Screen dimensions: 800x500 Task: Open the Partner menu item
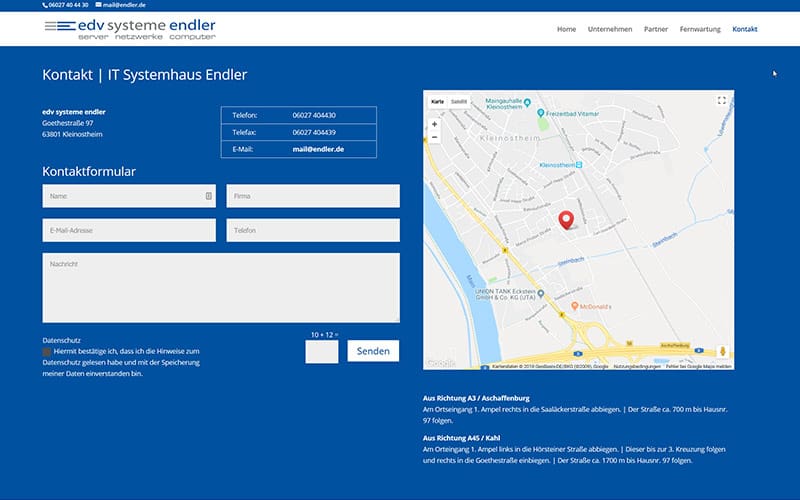(x=656, y=29)
